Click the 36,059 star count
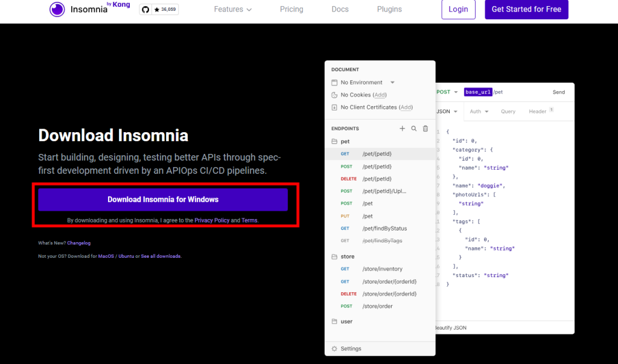 pyautogui.click(x=165, y=10)
